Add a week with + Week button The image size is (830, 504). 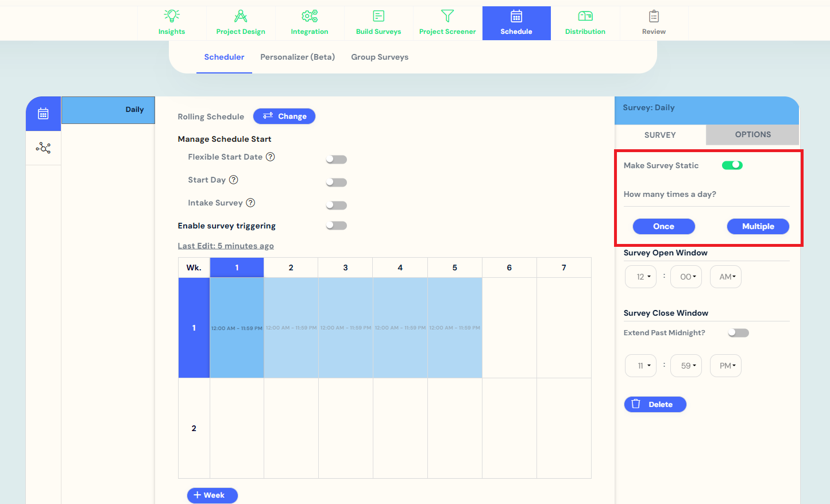[x=212, y=495]
